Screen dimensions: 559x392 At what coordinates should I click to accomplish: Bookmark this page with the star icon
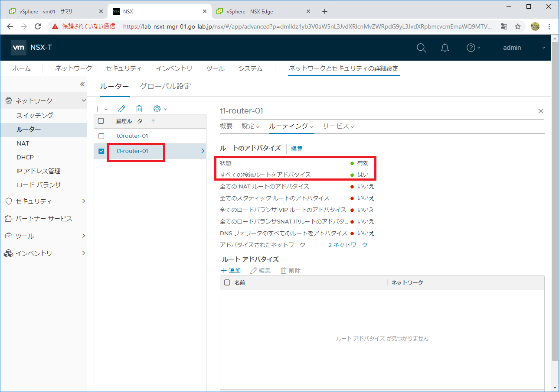tap(518, 26)
